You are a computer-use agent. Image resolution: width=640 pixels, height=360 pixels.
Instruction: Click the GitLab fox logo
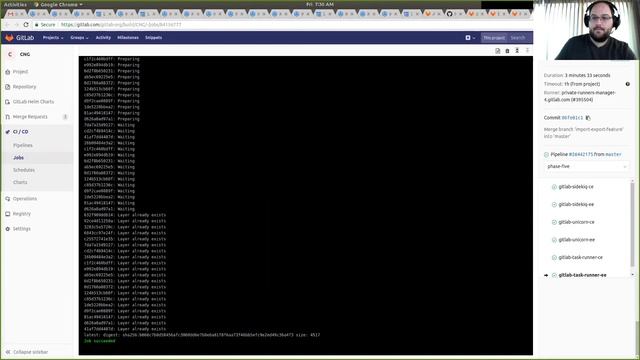coord(9,38)
